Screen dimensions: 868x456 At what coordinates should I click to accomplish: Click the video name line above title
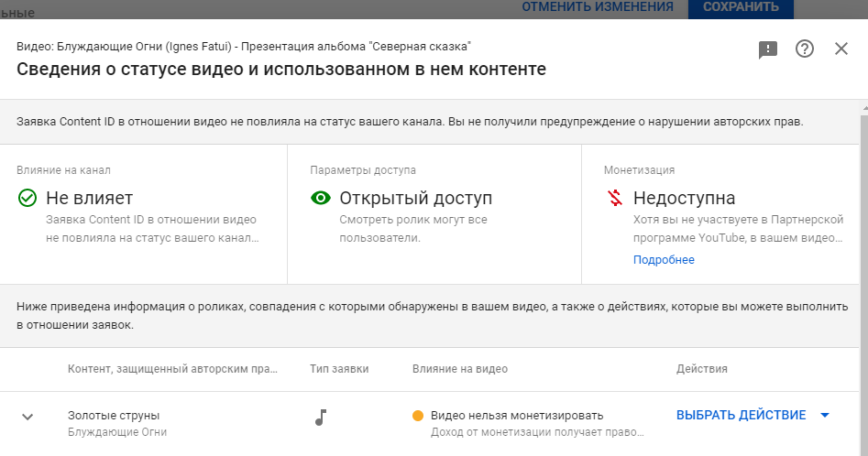pyautogui.click(x=244, y=47)
